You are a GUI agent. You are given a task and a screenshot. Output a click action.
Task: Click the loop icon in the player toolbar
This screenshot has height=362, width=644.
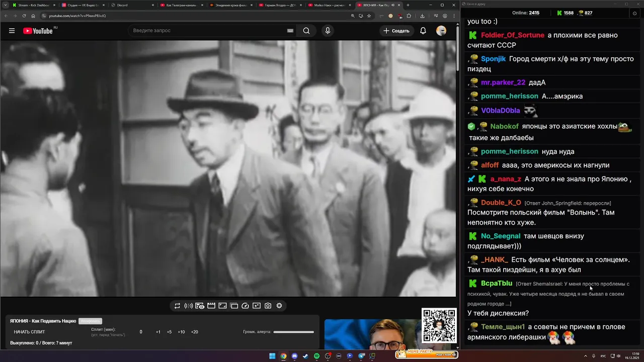coord(177,306)
